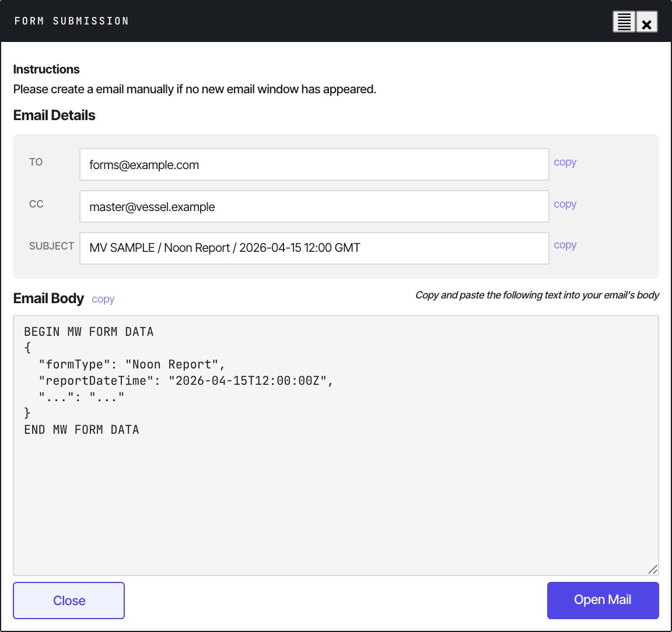The width and height of the screenshot is (672, 632).
Task: Copy the SUBJECT line
Action: (x=565, y=245)
